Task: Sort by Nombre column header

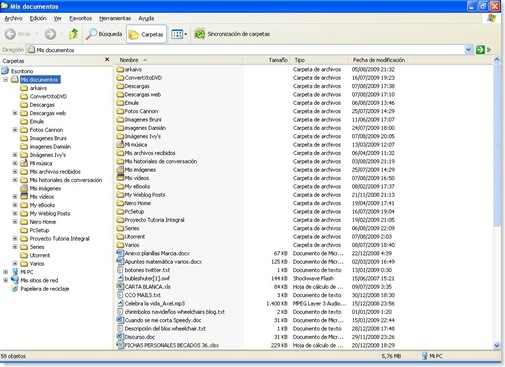Action: 179,60
